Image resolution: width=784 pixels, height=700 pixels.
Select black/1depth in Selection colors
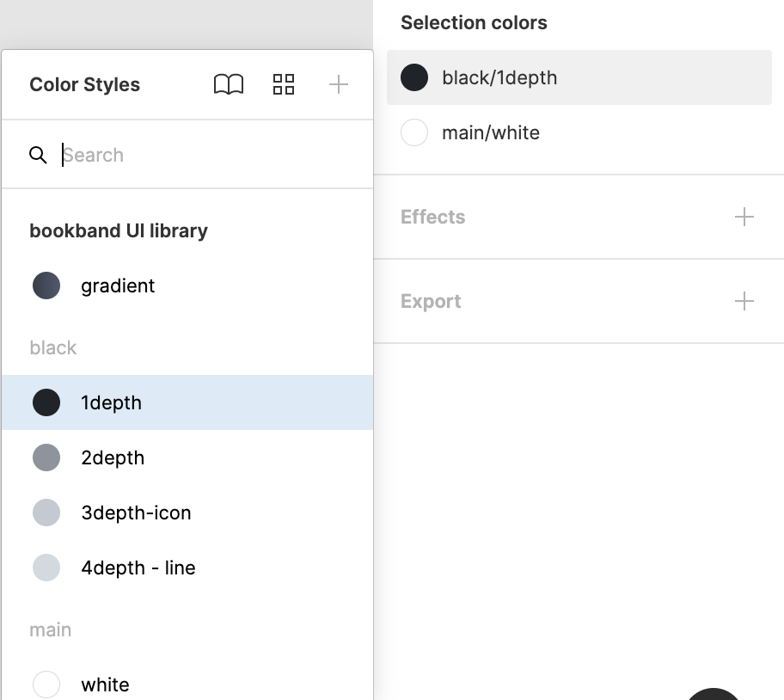[499, 77]
